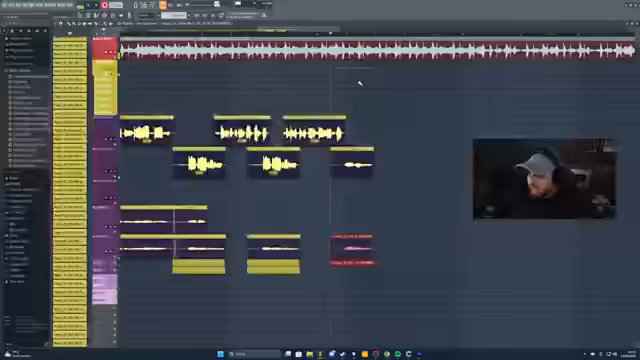Open the playlist options menu arrow
Screen dimensions: 640x360
pos(56,24)
